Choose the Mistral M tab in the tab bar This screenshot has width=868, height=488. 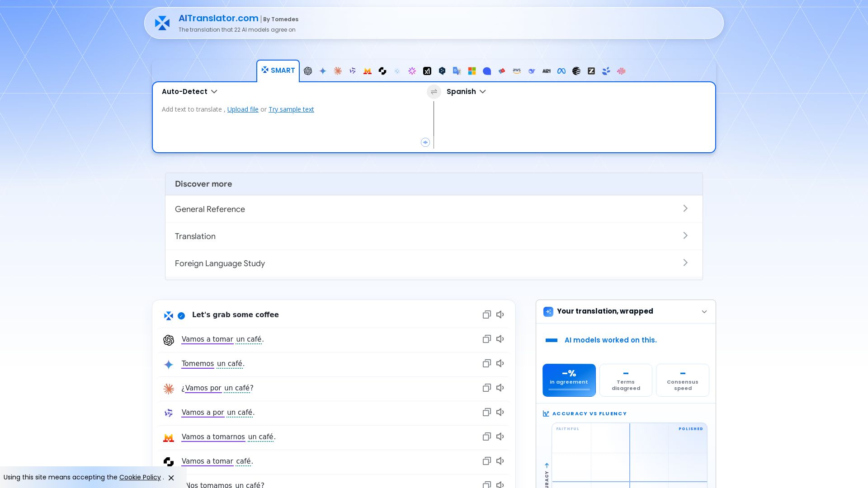tap(368, 71)
